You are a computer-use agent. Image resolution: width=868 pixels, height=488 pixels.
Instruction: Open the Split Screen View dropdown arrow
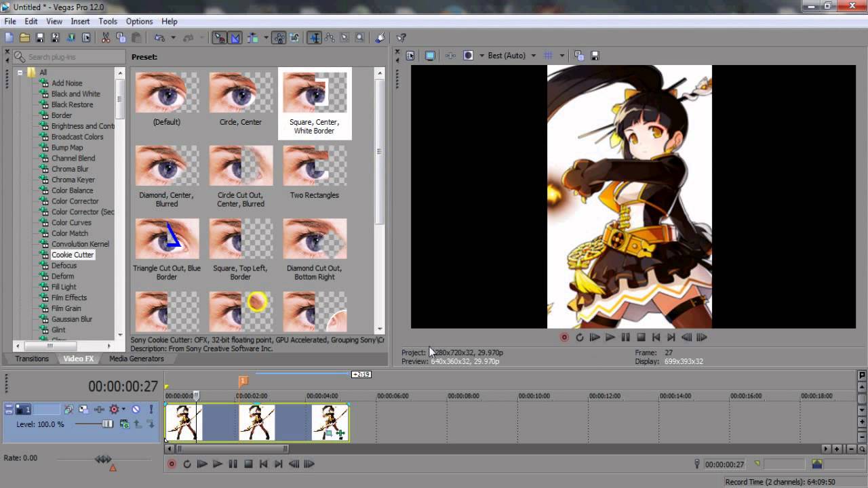point(481,56)
